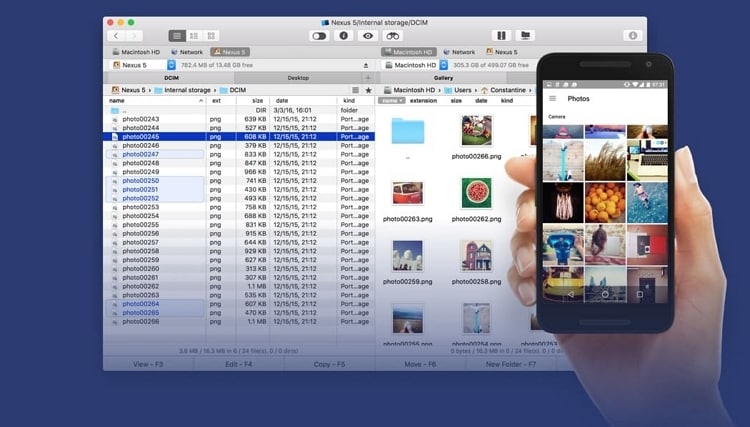Click Constantine in right breadcrumb

pos(503,90)
